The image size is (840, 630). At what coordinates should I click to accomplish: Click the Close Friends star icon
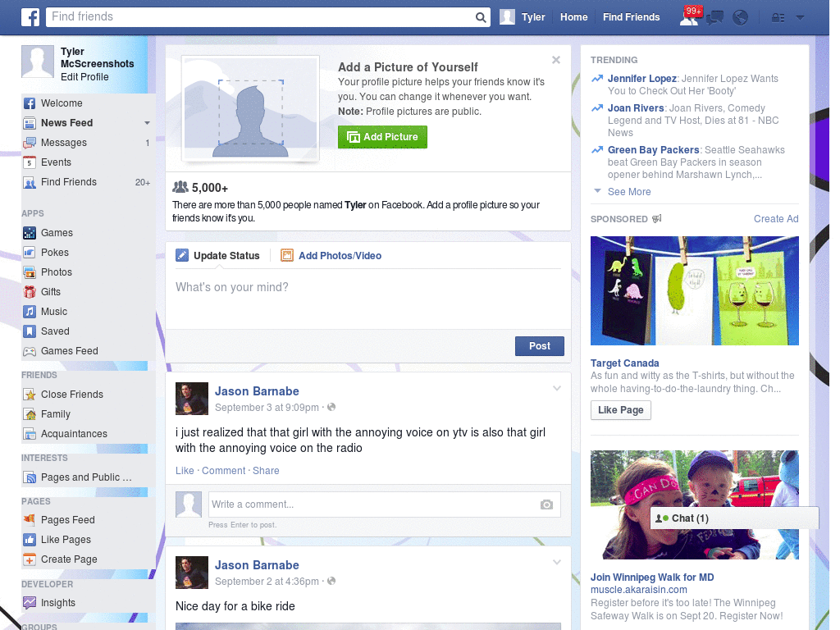[30, 395]
